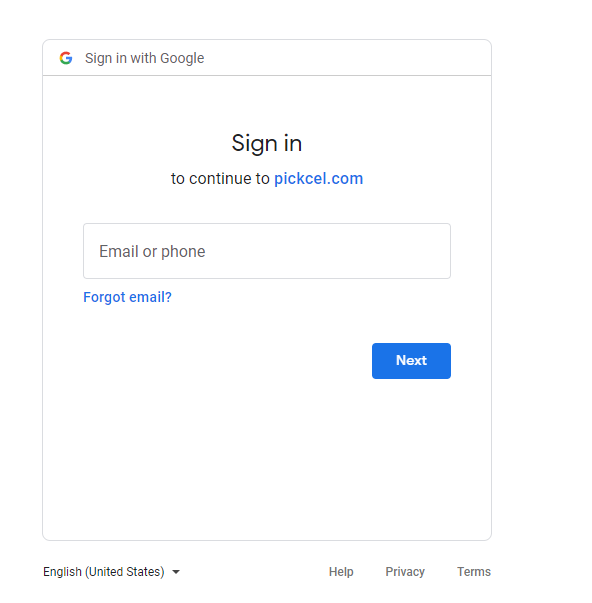The image size is (592, 603).
Task: Click the empty card area below Next
Action: pos(267,458)
